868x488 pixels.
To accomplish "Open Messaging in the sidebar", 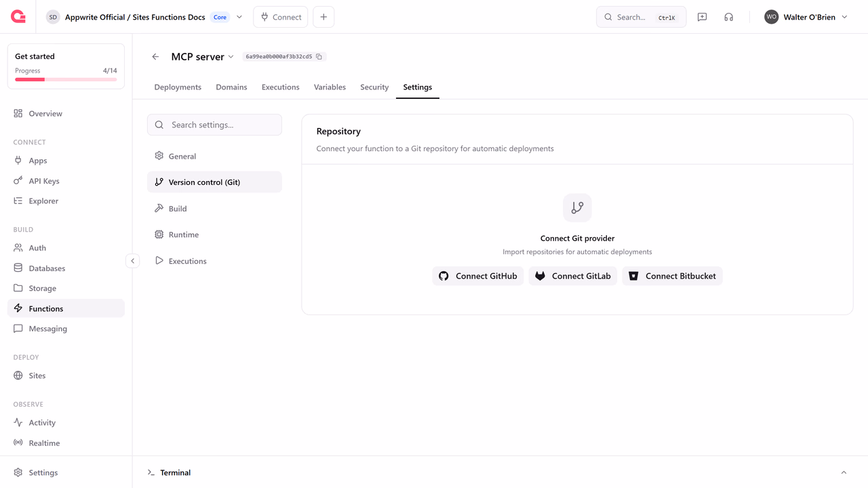I will [66, 329].
